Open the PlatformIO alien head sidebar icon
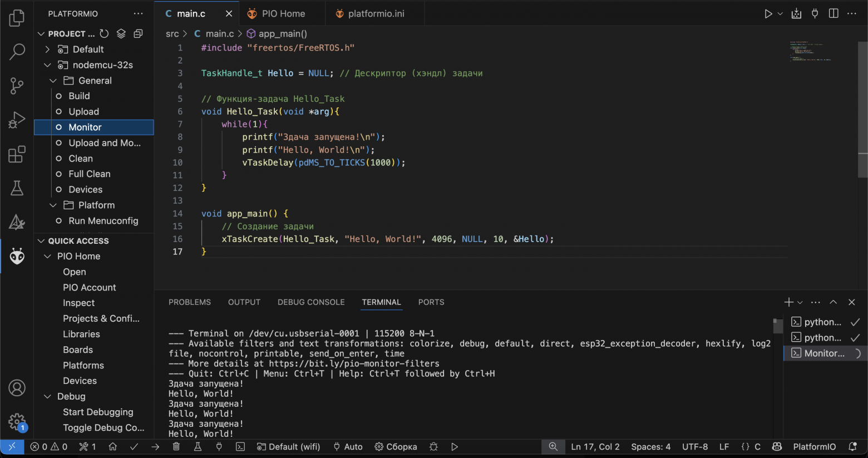 pyautogui.click(x=17, y=257)
